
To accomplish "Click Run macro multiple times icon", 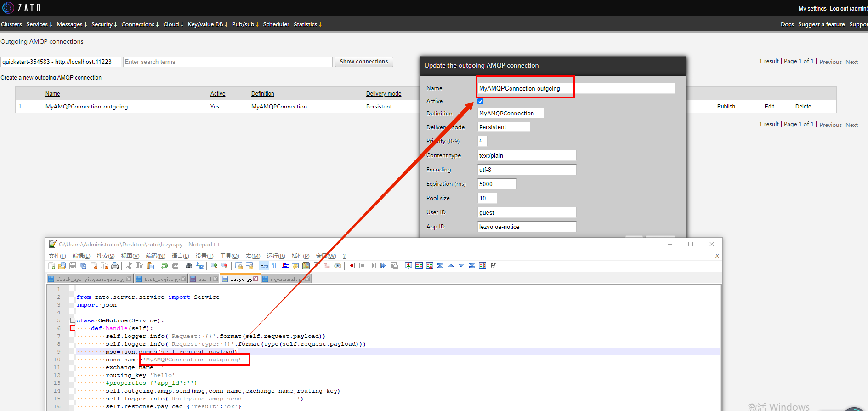I will pos(384,266).
